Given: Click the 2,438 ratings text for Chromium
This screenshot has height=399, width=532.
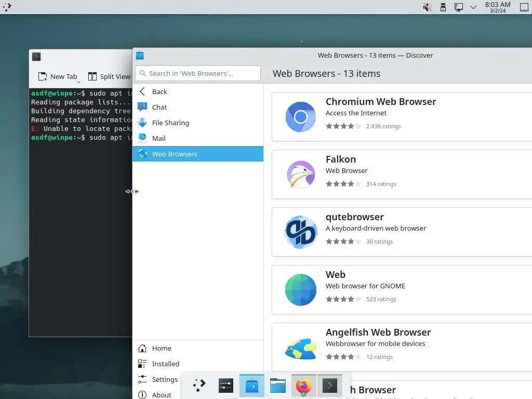Looking at the screenshot, I should [383, 126].
